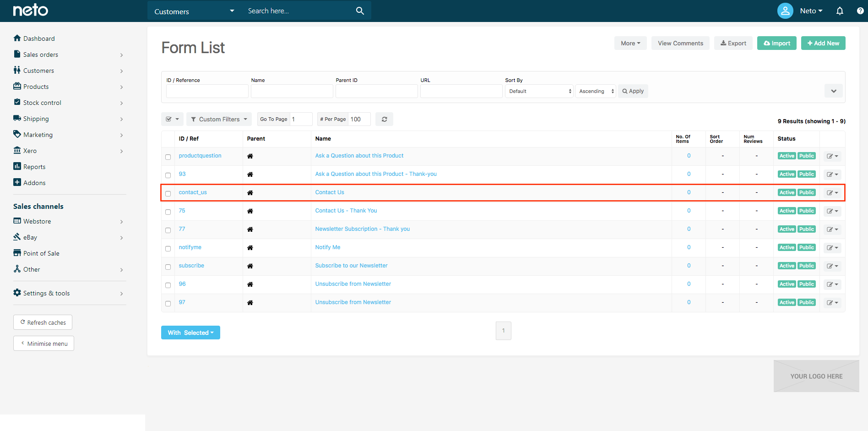868x431 pixels.
Task: Tick checkbox for notifyme form
Action: 168,249
